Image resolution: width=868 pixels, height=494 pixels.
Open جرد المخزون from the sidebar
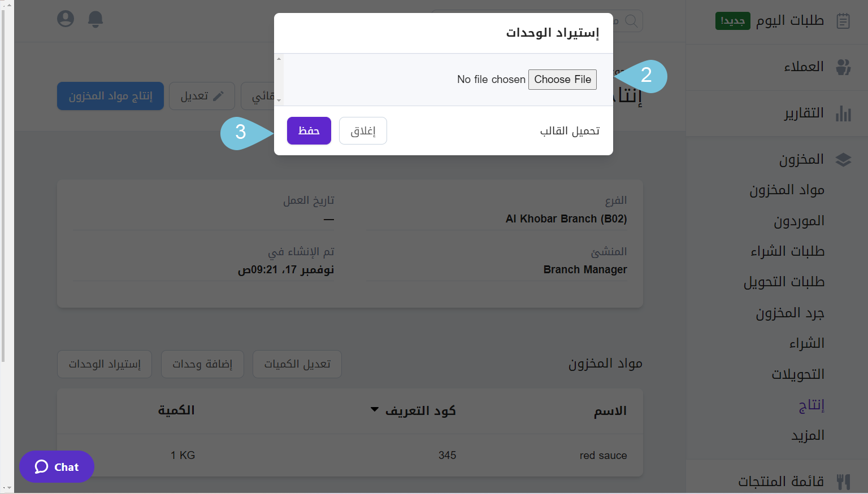(x=789, y=313)
